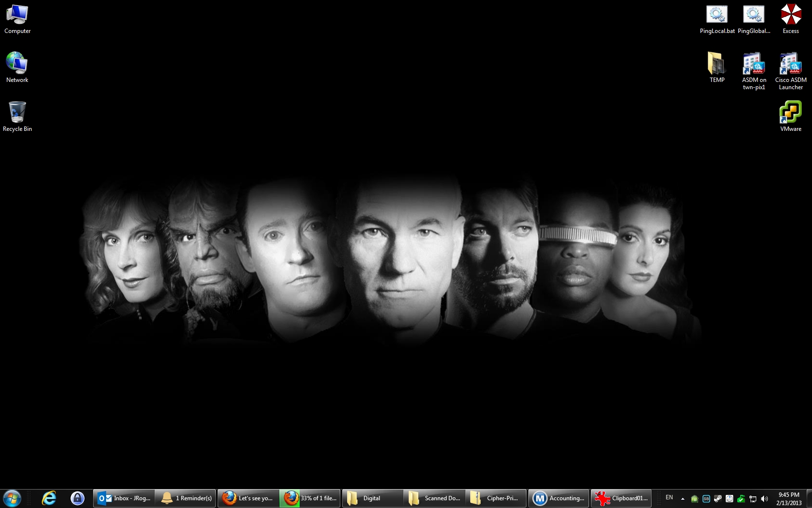Click the green house tray icon
Image resolution: width=812 pixels, height=508 pixels.
tap(694, 499)
